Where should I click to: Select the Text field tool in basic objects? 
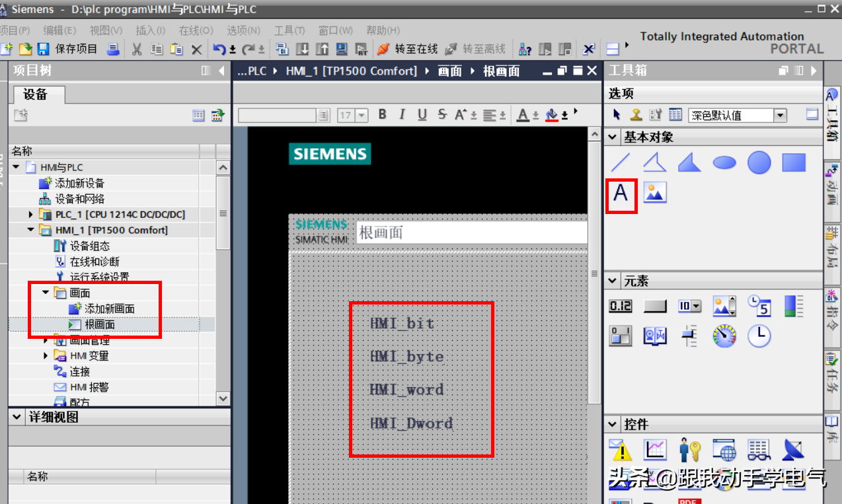(x=621, y=193)
